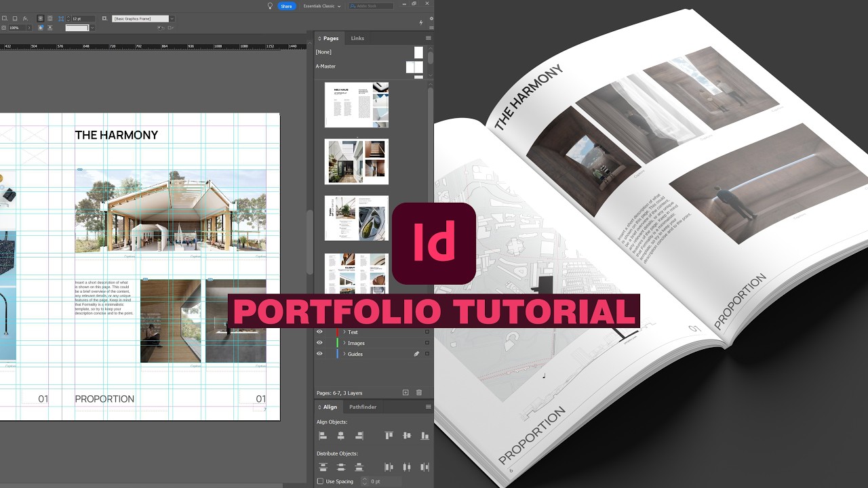Click the no text wrap icon
Viewport: 868px width, 488px height.
[x=41, y=18]
